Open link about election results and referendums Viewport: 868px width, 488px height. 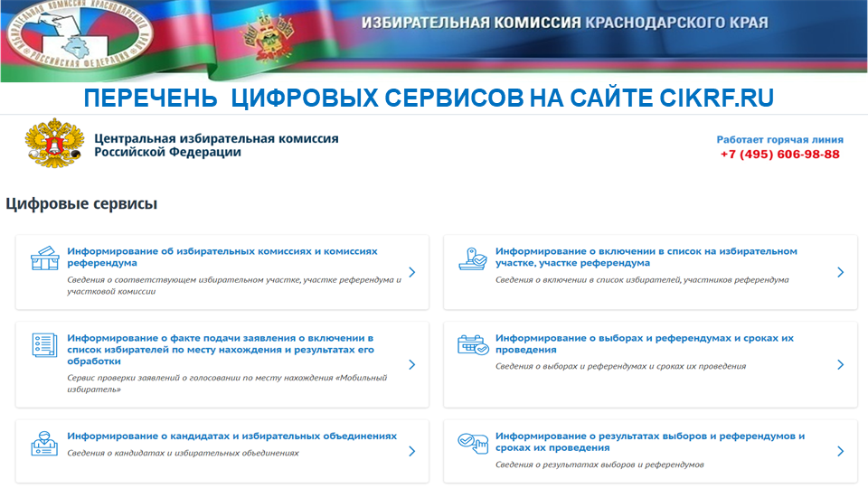pos(649,441)
